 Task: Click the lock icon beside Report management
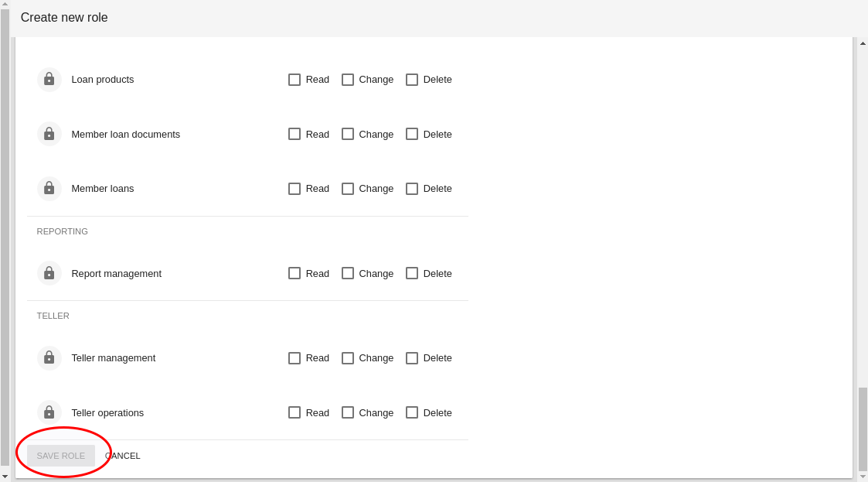(x=49, y=273)
